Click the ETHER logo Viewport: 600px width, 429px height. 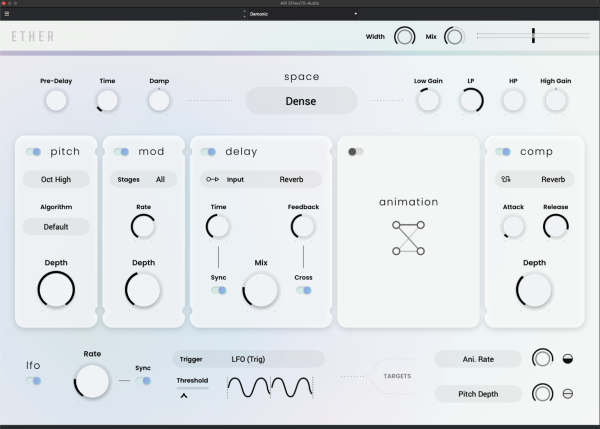coord(33,37)
